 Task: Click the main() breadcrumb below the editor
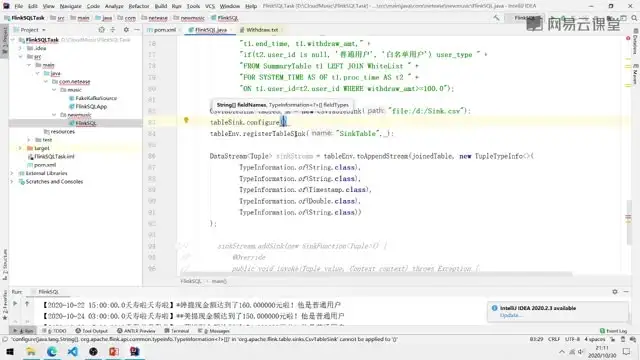pos(219,281)
